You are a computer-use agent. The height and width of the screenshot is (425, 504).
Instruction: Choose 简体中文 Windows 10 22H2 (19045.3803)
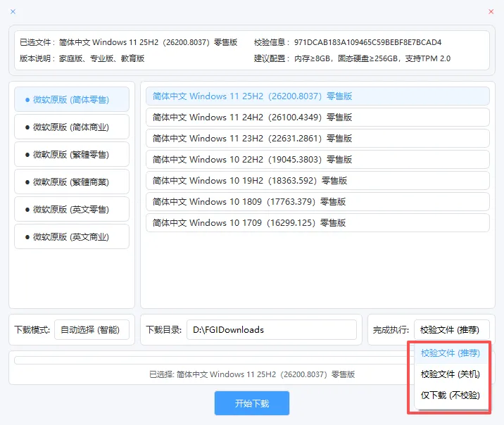click(317, 159)
